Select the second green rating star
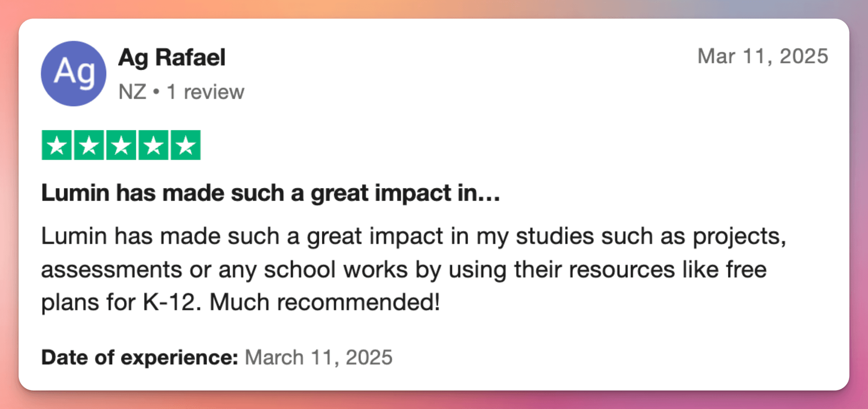 (x=89, y=145)
